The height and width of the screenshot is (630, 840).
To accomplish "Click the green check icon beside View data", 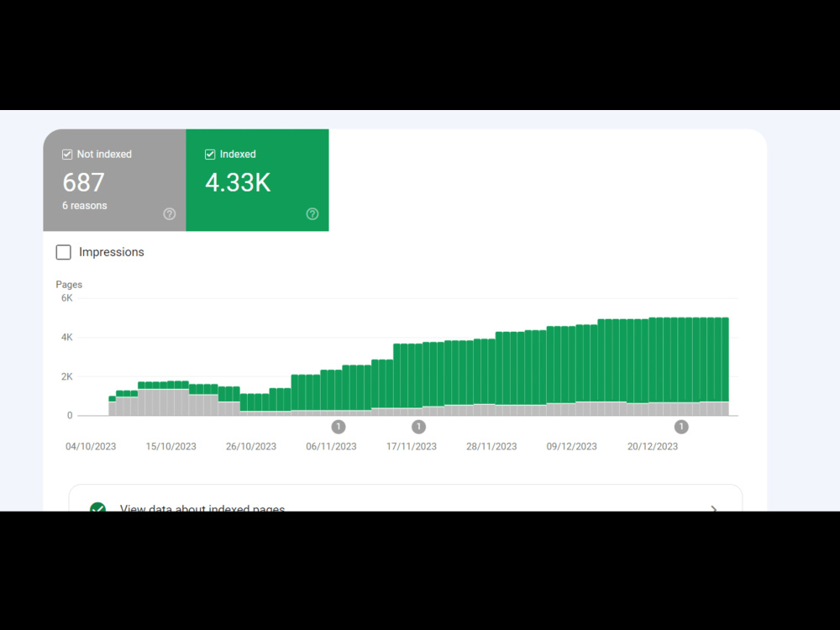I will coord(97,507).
